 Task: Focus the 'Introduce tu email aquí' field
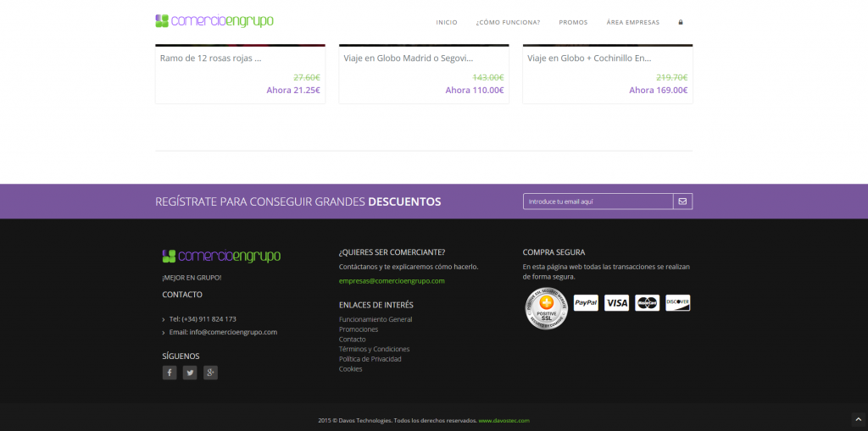point(598,202)
